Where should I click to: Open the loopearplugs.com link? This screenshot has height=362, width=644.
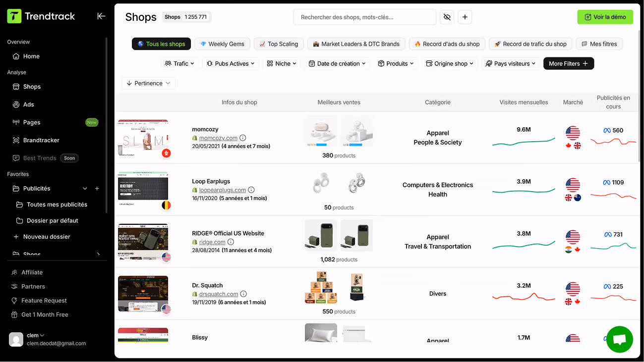tap(223, 190)
